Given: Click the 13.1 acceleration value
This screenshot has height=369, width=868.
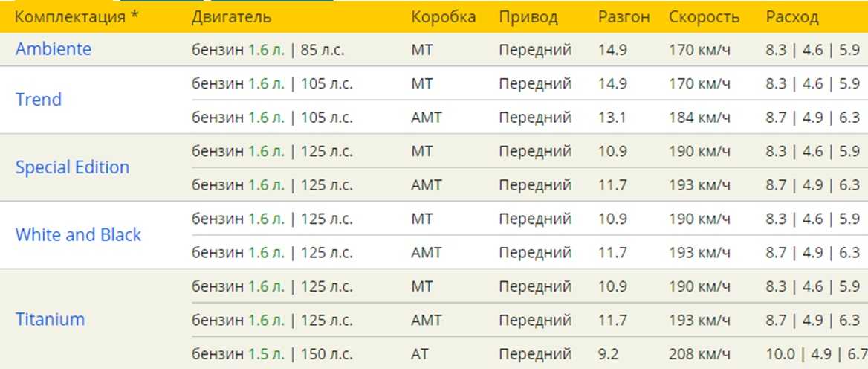Looking at the screenshot, I should (x=612, y=118).
